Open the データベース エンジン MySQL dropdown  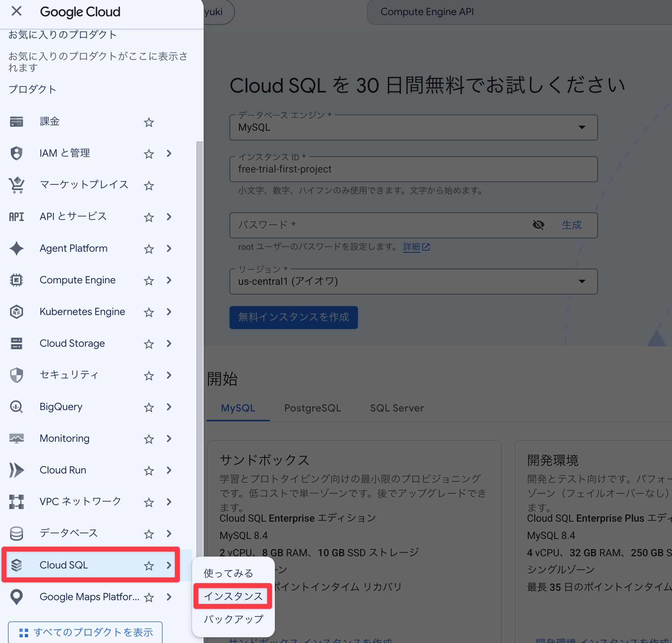(x=413, y=127)
